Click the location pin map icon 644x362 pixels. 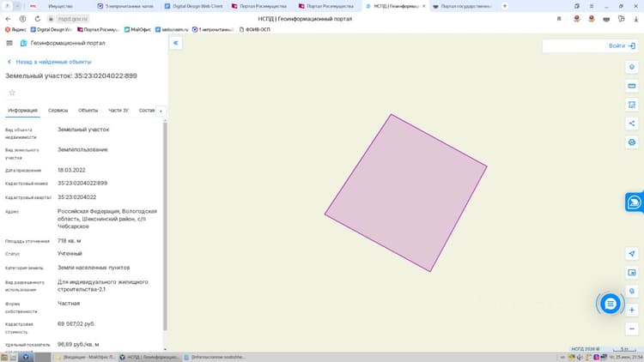pyautogui.click(x=632, y=67)
